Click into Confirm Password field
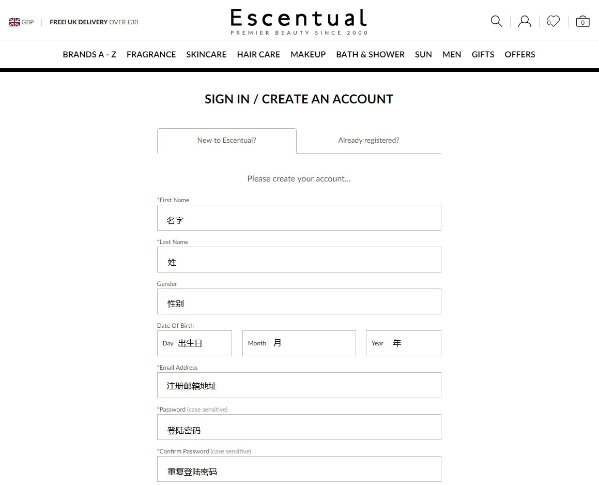The height and width of the screenshot is (485, 599). click(x=299, y=469)
